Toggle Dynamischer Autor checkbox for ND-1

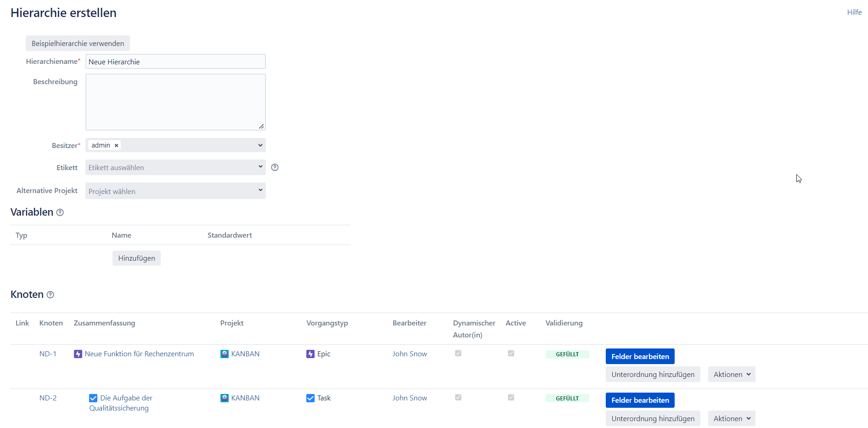458,354
